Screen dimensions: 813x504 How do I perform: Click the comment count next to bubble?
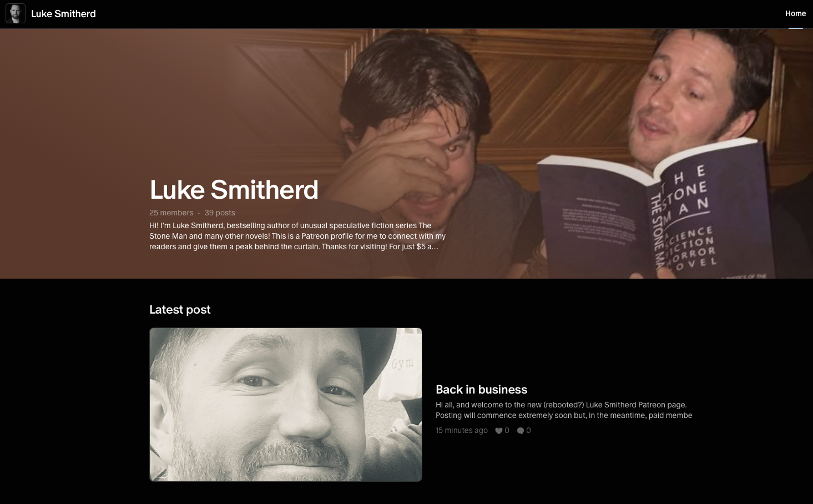pos(528,430)
